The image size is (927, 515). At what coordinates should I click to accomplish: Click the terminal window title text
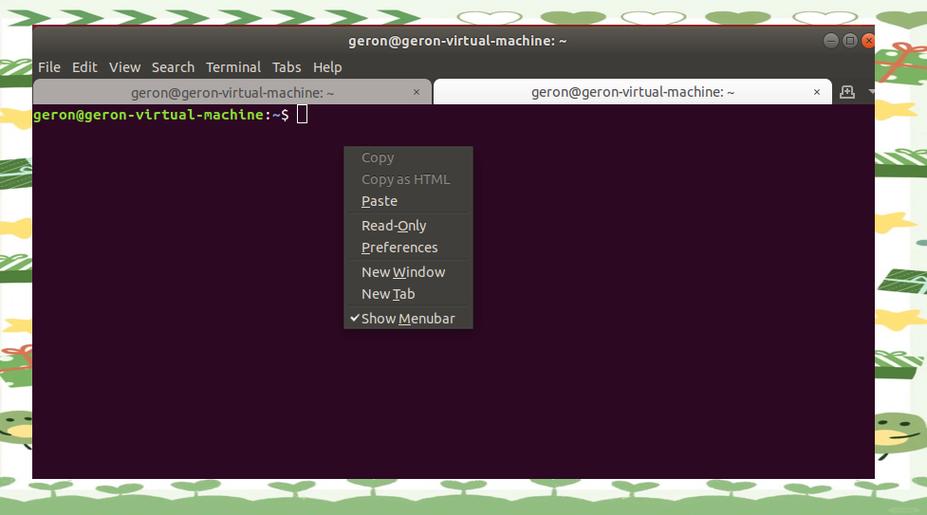click(x=457, y=41)
